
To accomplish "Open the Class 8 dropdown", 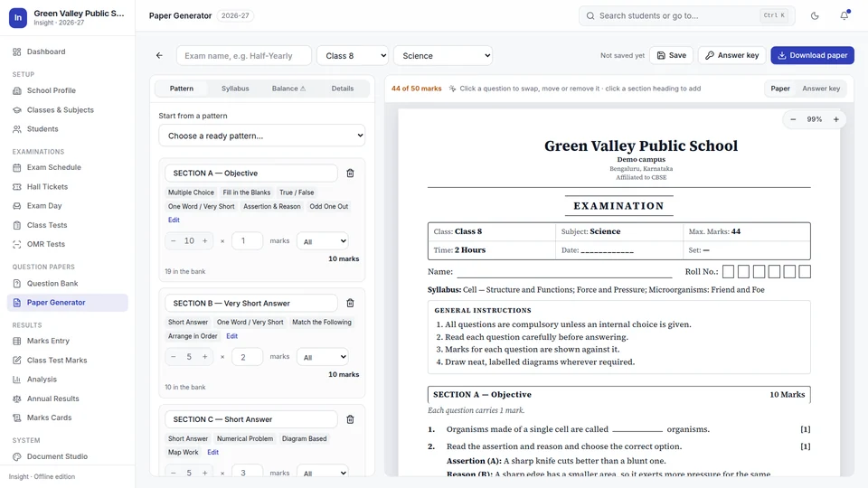I will coord(353,55).
